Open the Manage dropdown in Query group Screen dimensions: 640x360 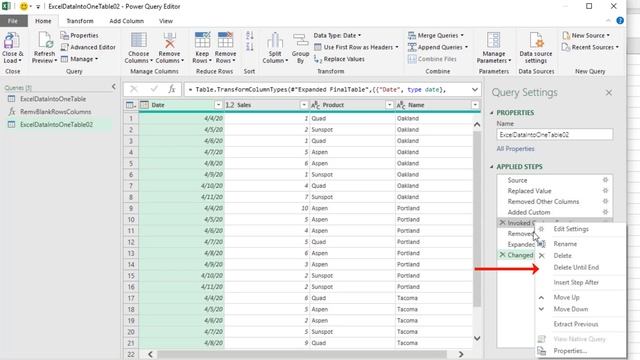coord(80,59)
